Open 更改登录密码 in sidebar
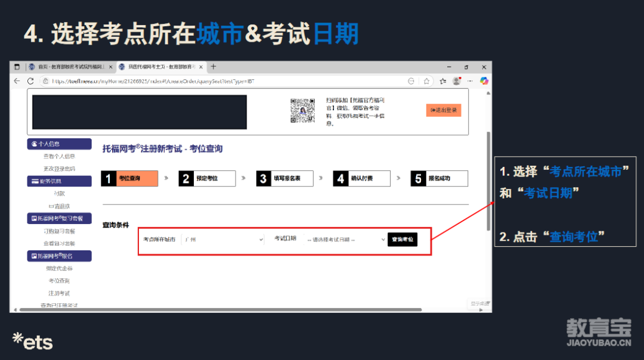Viewport: 644px width, 360px height. [59, 169]
